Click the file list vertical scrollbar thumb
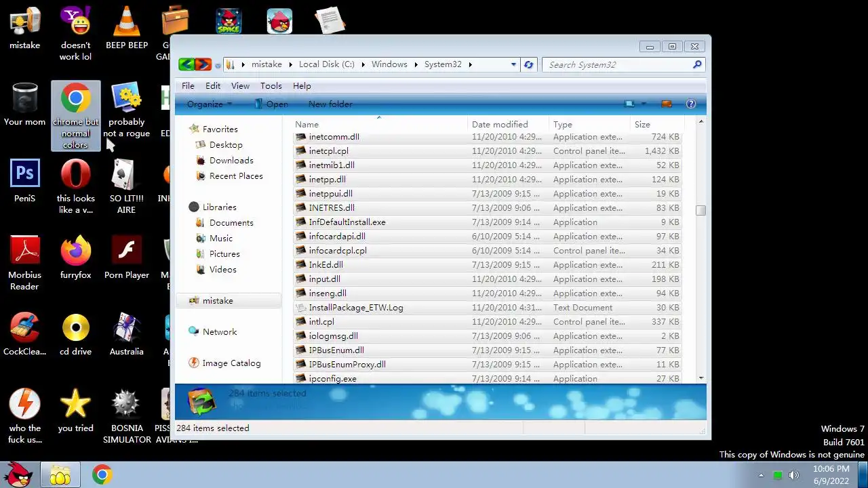868x488 pixels. point(701,211)
